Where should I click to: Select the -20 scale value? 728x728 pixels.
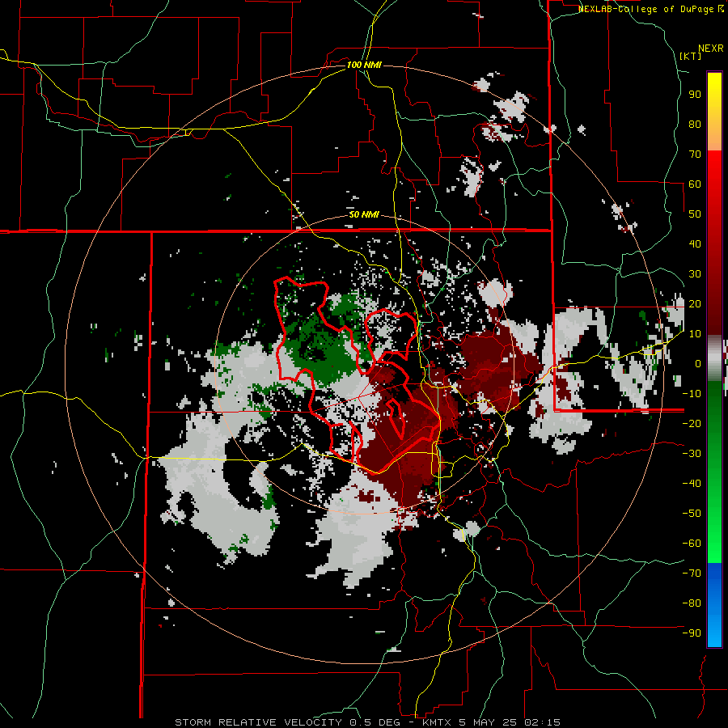point(692,424)
